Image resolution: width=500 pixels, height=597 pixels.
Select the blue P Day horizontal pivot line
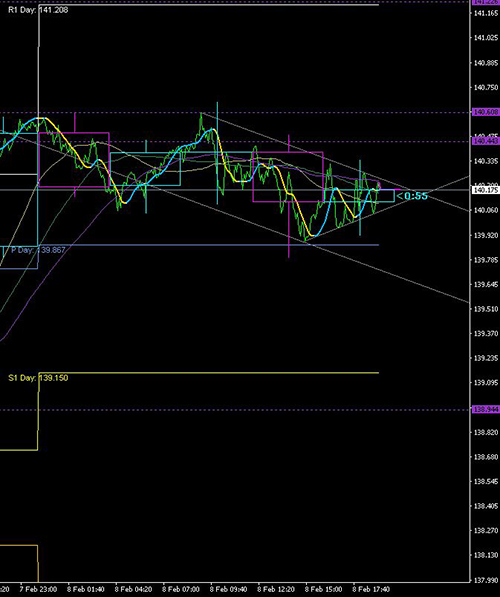tap(209, 245)
